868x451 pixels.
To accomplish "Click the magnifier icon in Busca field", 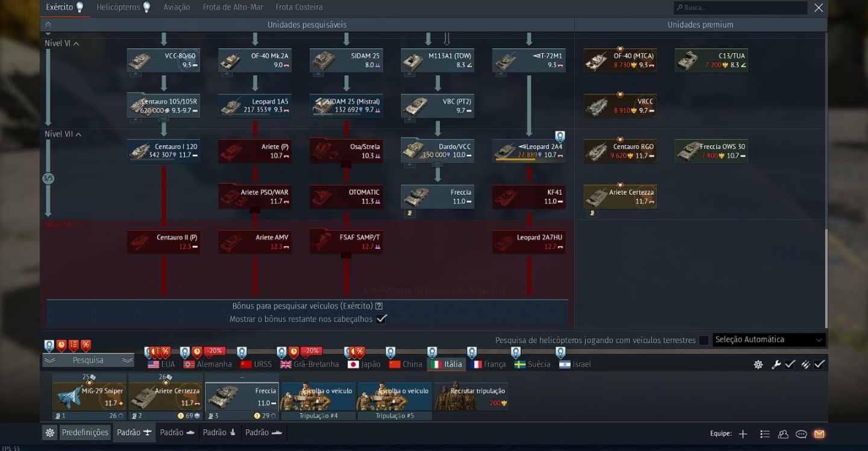I will [x=680, y=8].
